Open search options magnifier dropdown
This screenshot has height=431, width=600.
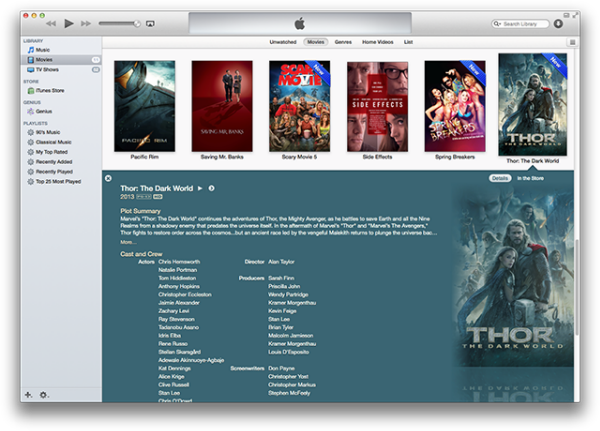[x=497, y=24]
